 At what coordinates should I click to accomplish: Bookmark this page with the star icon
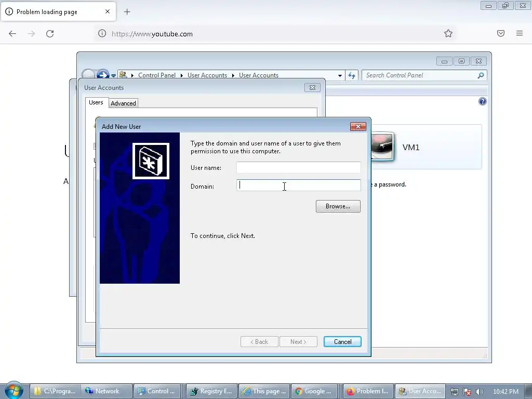pyautogui.click(x=448, y=33)
